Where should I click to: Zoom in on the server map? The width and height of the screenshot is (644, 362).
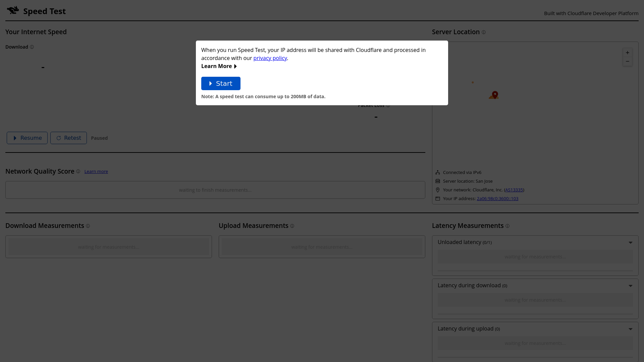627,53
